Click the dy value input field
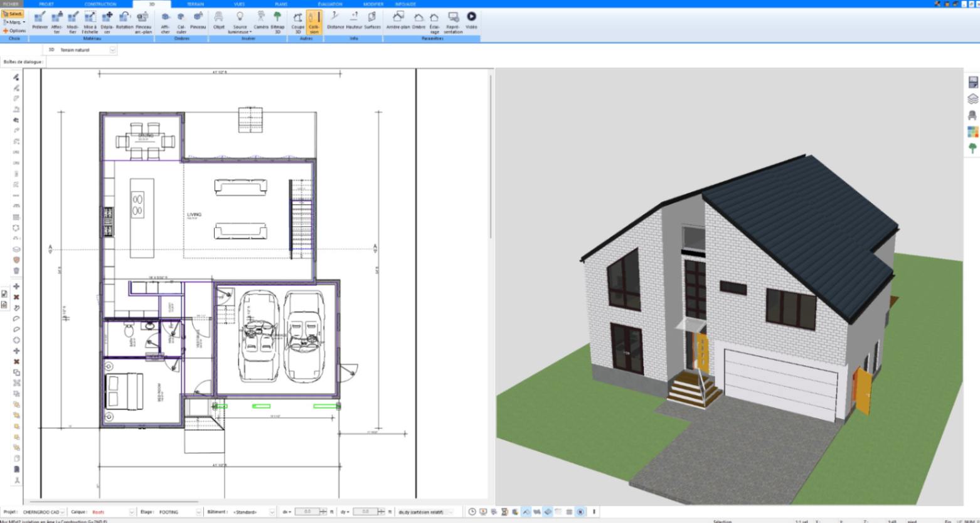Image resolution: width=980 pixels, height=523 pixels. pos(365,512)
